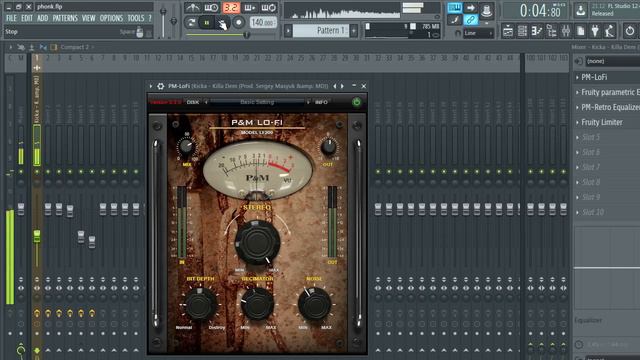Open the PATTERNS menu

(65, 18)
